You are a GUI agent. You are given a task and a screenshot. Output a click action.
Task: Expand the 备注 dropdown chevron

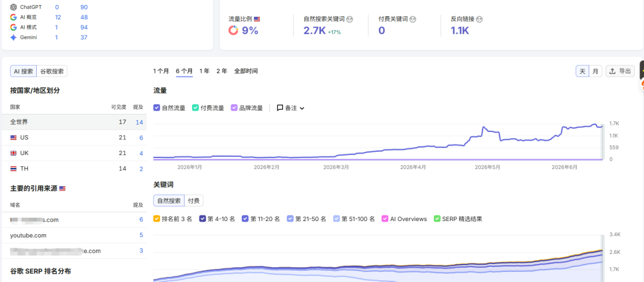coord(302,109)
